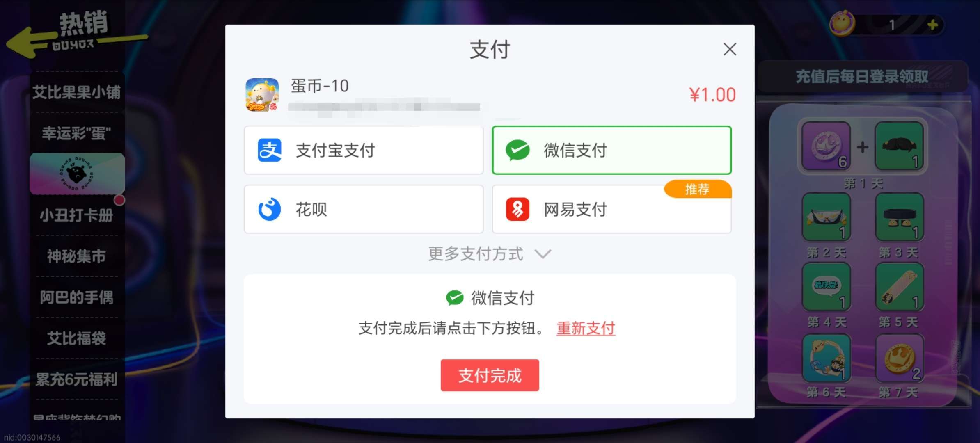This screenshot has width=980, height=443.
Task: Switch to the 神秘集市 tab
Action: (77, 256)
